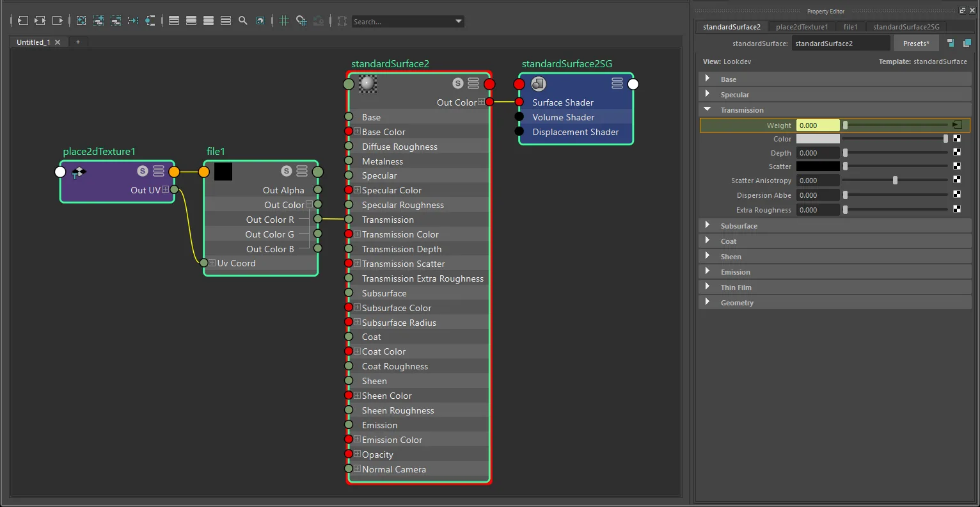Click the toolbar icon left of Search
The height and width of the screenshot is (507, 980).
point(342,21)
